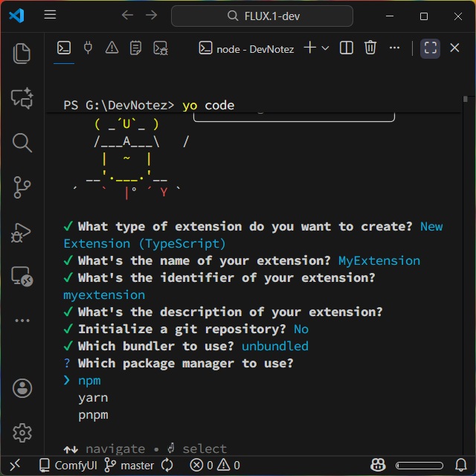Click ComfyUI in the status bar
The height and width of the screenshot is (476, 476).
click(x=68, y=466)
